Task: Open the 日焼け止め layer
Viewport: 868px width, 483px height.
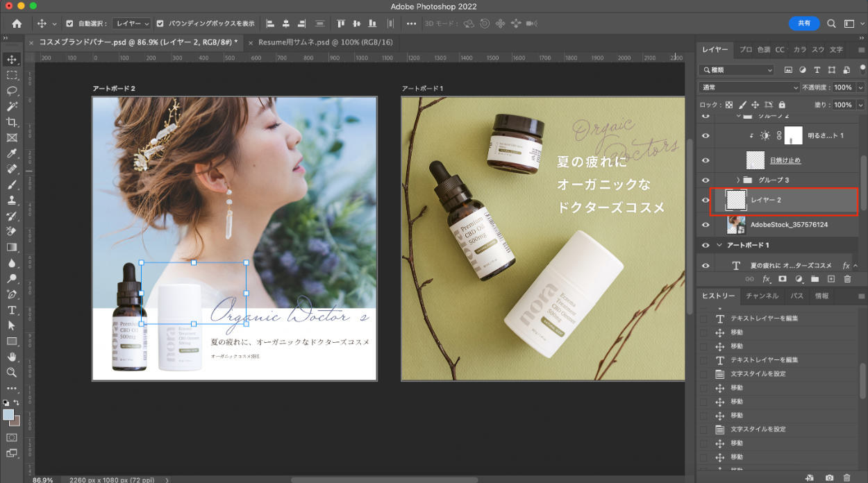Action: click(785, 160)
